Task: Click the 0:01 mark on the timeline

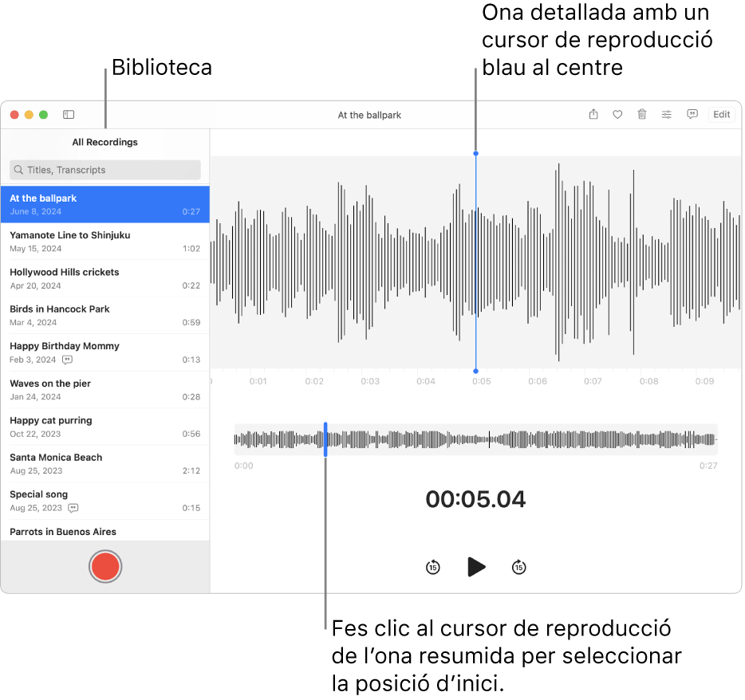Action: (258, 381)
